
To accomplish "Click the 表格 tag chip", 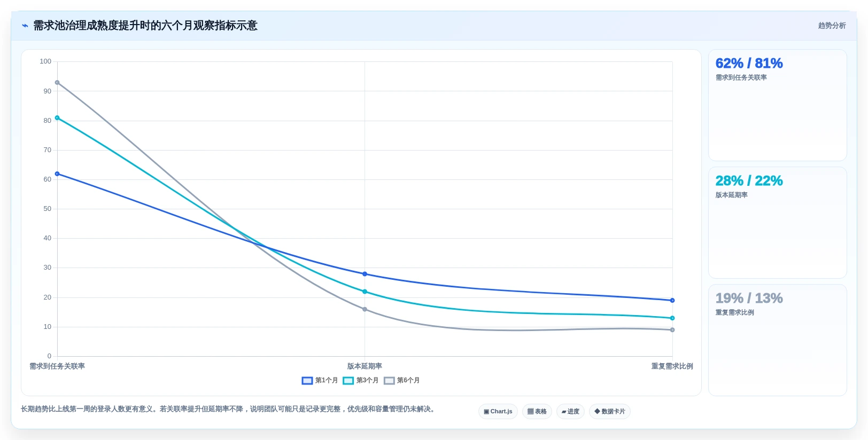I will click(x=537, y=412).
